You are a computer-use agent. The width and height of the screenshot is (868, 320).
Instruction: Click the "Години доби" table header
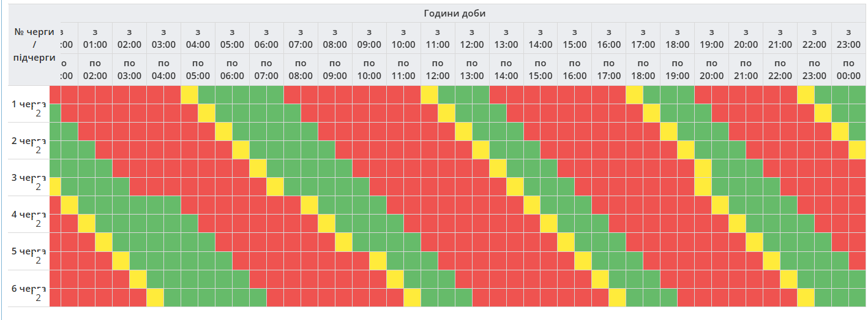tap(454, 13)
